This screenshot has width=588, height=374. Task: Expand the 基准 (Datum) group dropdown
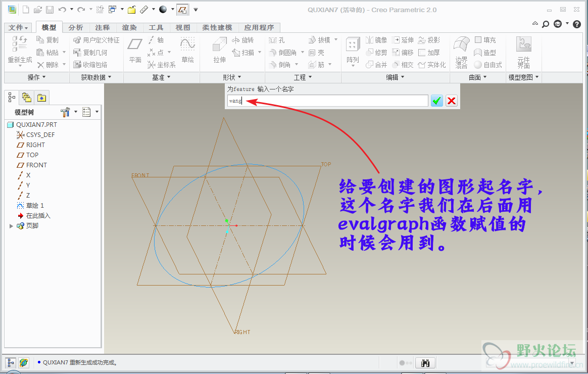161,77
